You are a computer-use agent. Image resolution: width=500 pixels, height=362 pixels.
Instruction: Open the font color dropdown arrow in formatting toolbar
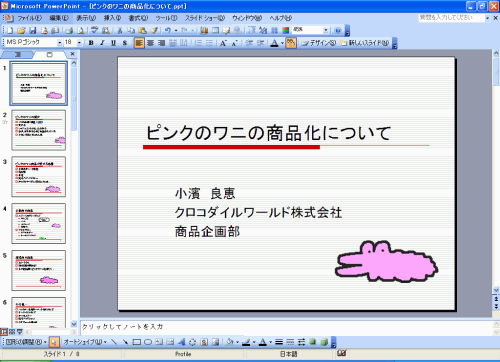[x=282, y=43]
